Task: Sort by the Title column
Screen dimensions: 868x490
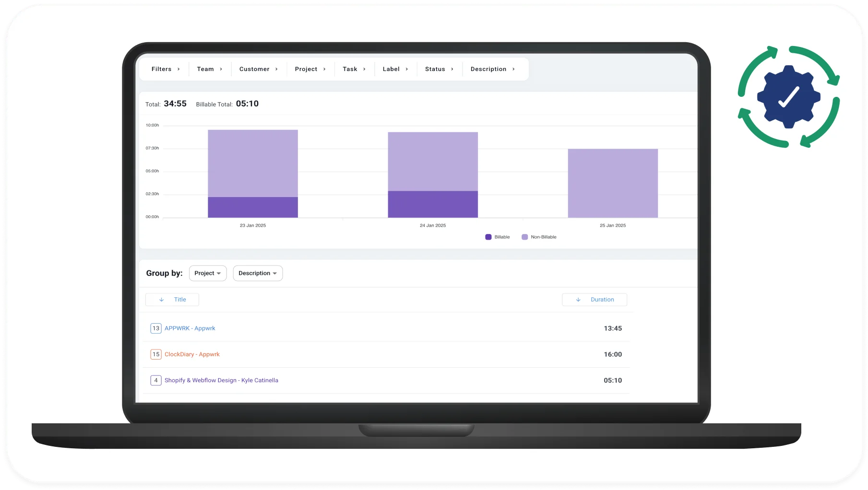Action: tap(172, 300)
